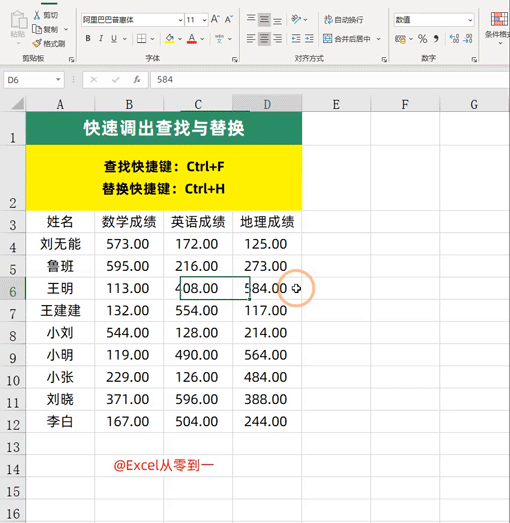Toggle underline formatting
This screenshot has width=510, height=523.
[114, 39]
